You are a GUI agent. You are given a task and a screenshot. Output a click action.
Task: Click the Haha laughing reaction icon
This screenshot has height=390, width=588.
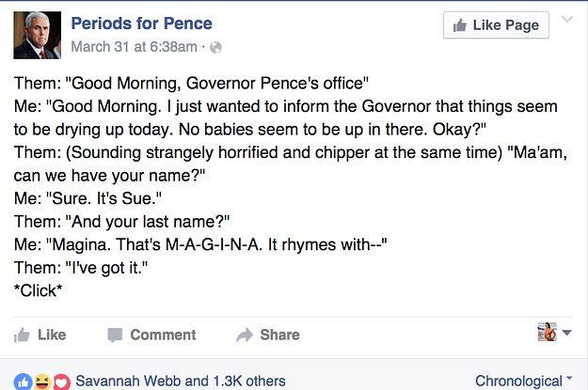click(42, 382)
